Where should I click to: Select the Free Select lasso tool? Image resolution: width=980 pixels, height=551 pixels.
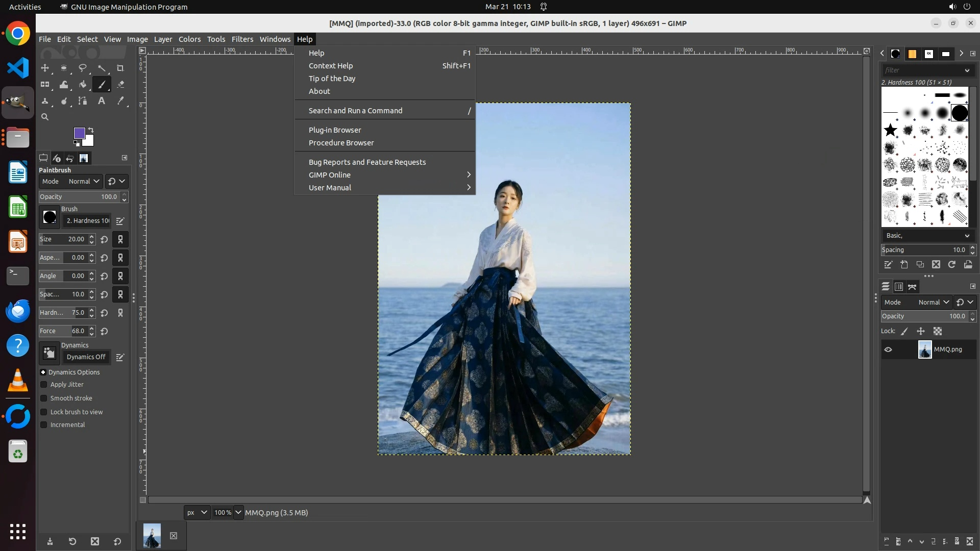83,68
